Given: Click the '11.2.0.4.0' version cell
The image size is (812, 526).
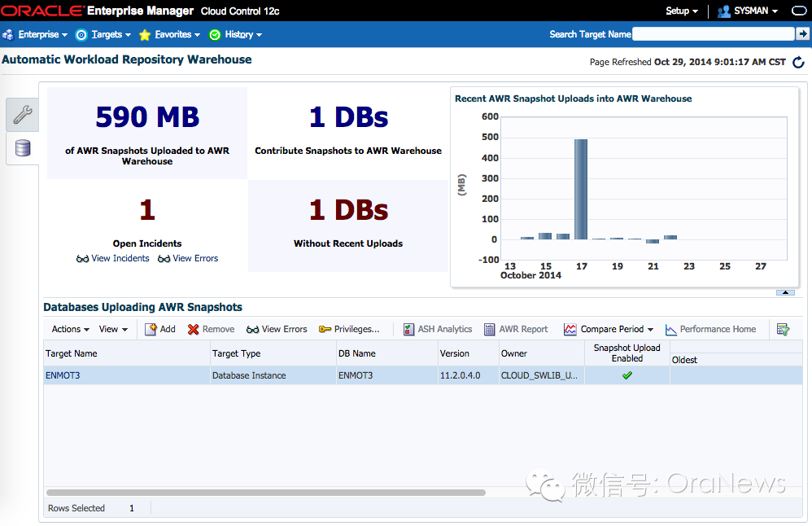Looking at the screenshot, I should [468, 375].
